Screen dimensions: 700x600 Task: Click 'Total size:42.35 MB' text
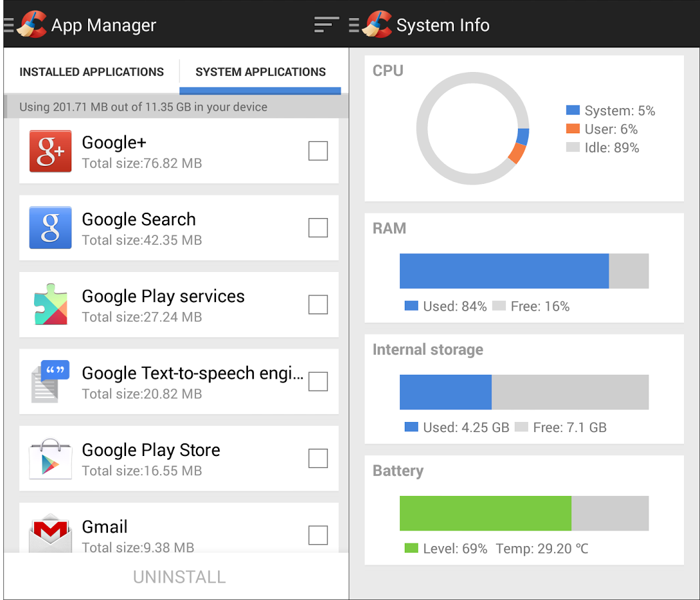click(x=142, y=240)
